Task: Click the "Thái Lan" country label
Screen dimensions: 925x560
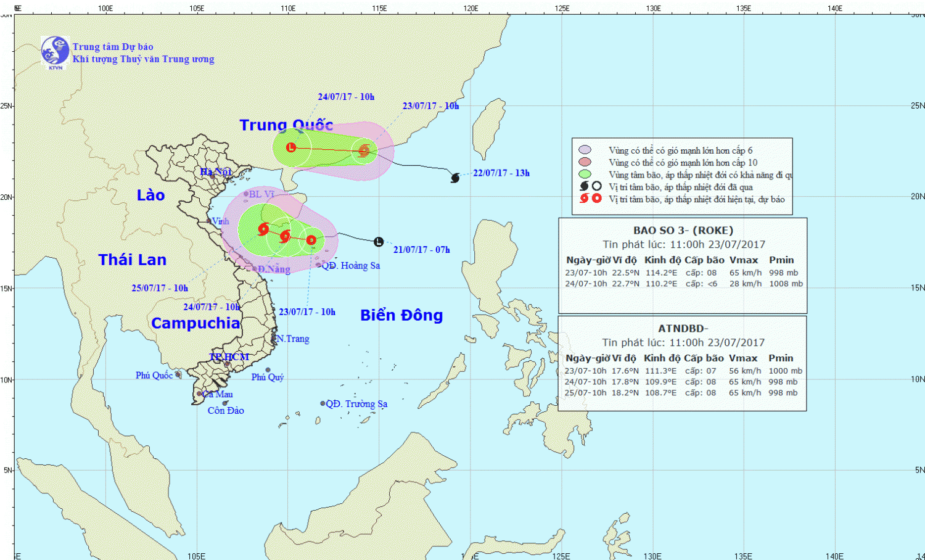Action: pyautogui.click(x=133, y=260)
